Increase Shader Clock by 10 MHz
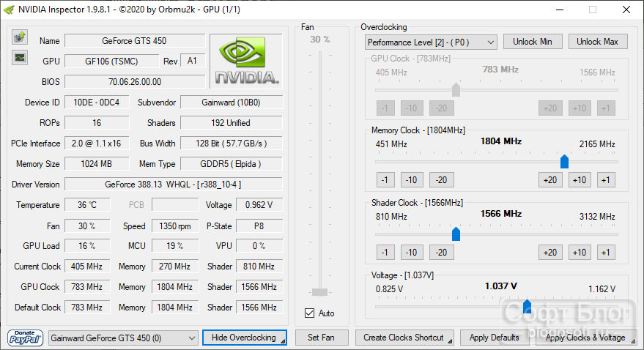The image size is (644, 350). tap(580, 253)
